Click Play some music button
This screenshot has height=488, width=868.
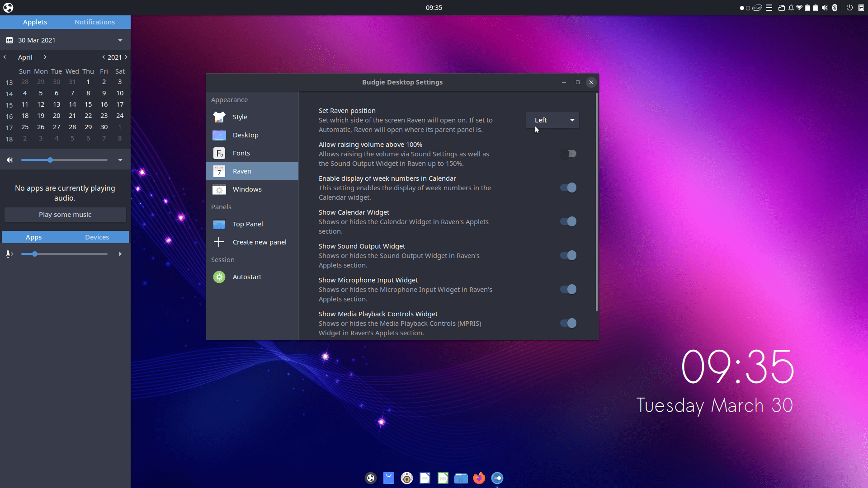pos(65,214)
